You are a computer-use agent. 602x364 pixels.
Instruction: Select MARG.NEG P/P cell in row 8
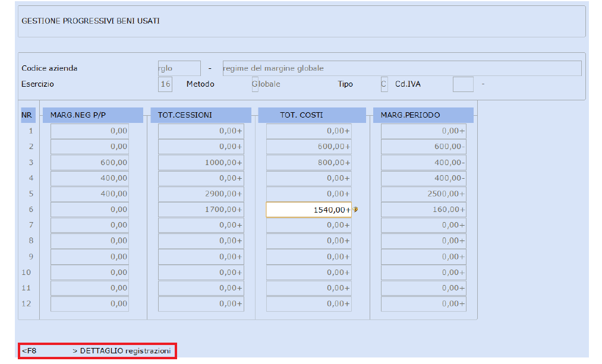[90, 241]
